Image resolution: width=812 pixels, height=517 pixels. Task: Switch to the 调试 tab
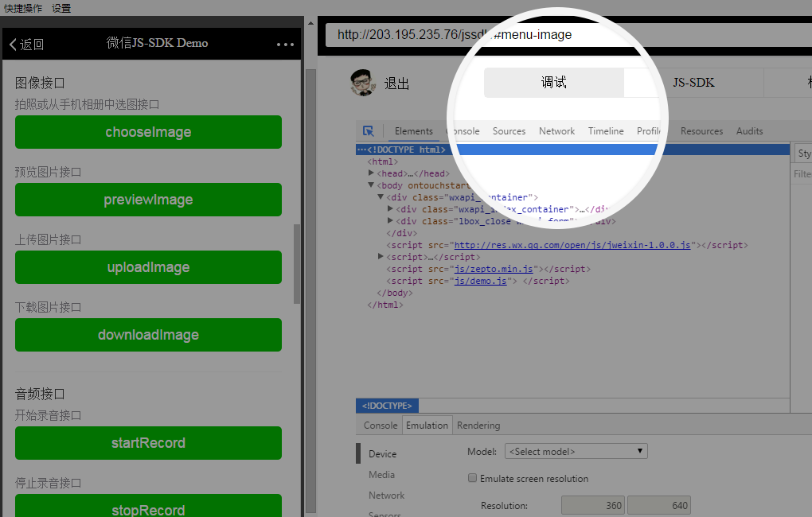coord(553,82)
